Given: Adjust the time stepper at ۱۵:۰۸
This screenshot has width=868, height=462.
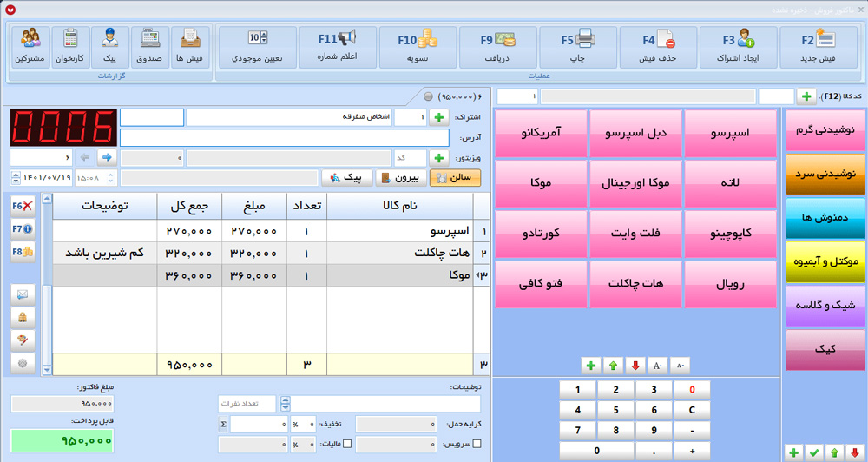Looking at the screenshot, I should (x=110, y=178).
